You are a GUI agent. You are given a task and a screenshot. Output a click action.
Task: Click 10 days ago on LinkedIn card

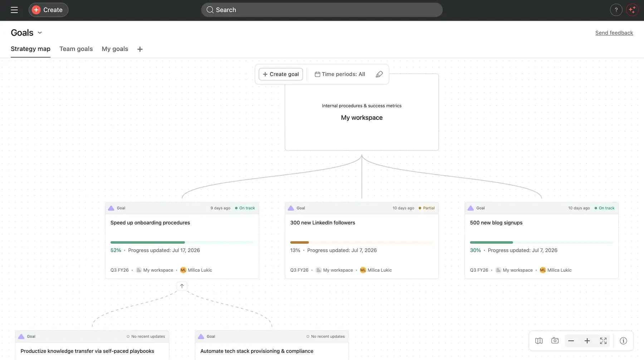[403, 208]
